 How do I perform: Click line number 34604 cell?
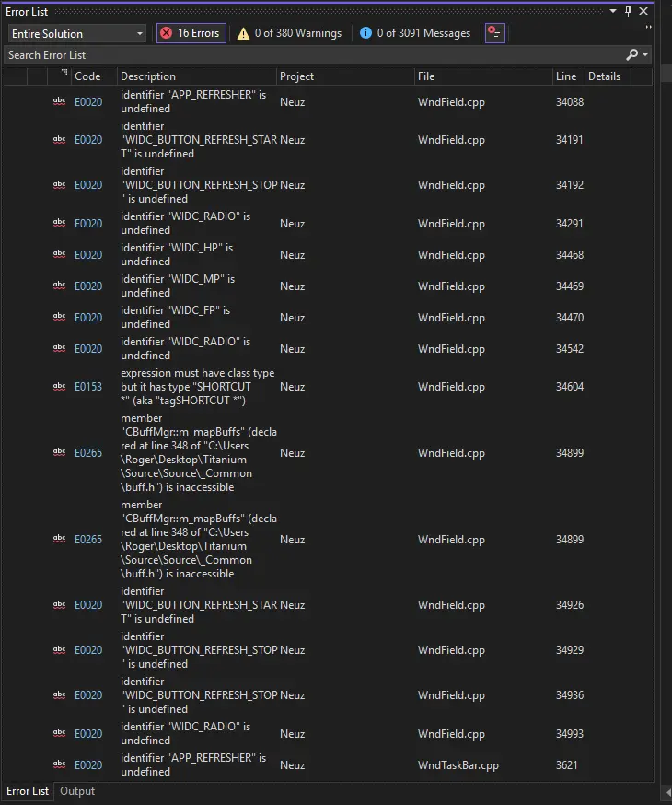coord(570,387)
